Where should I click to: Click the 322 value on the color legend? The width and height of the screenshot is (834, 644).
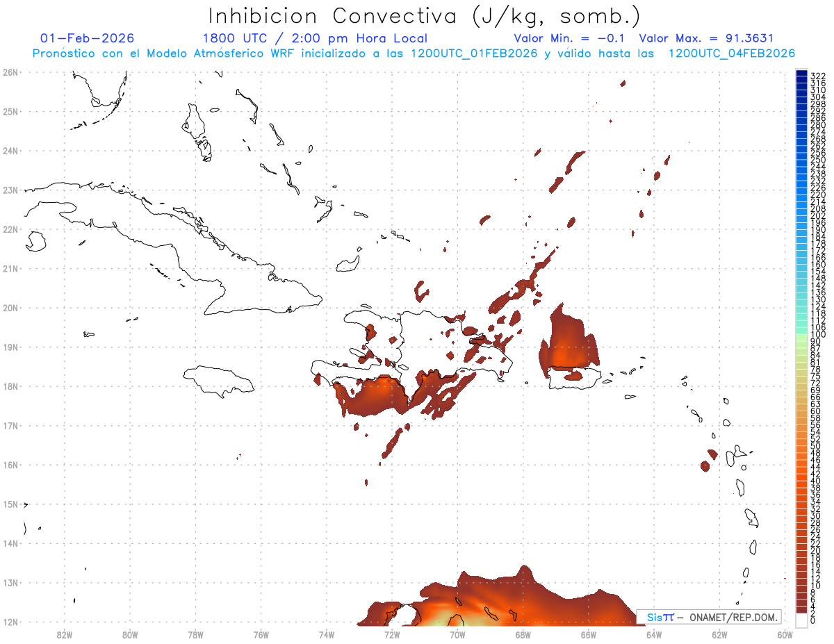(x=818, y=76)
